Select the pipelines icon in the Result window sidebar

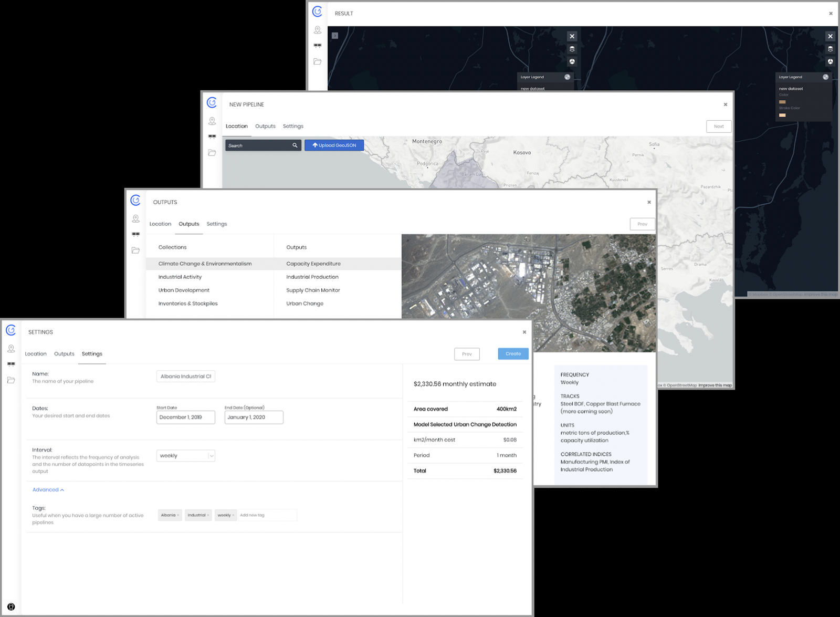point(318,46)
